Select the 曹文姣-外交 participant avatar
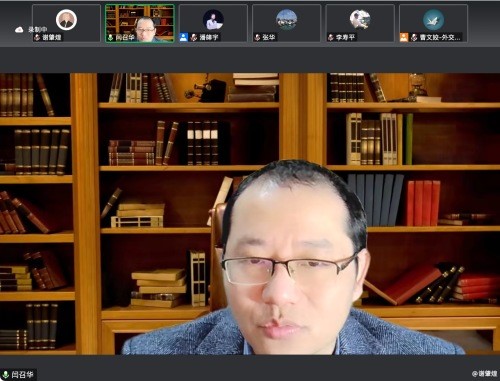Viewport: 500px width, 381px height. 433,20
